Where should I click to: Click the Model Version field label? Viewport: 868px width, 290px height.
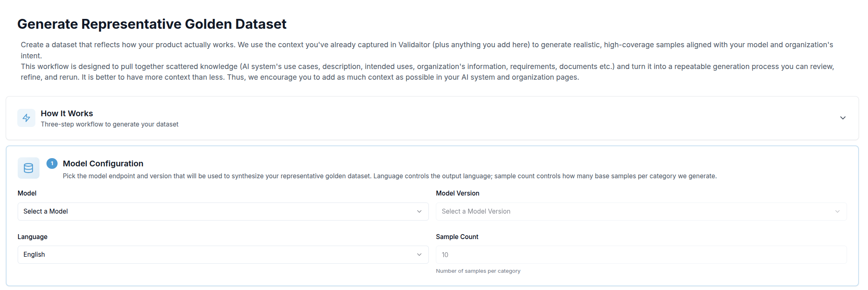[x=457, y=193]
